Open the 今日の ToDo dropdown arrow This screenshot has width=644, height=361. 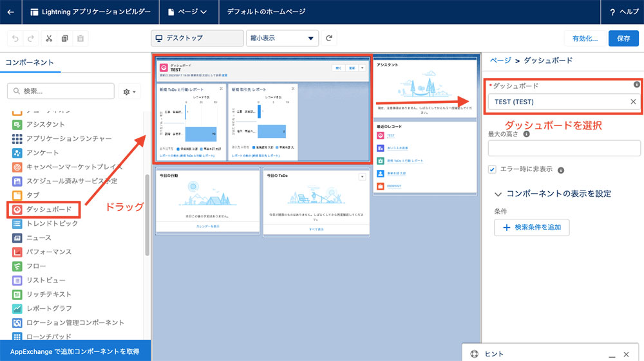[362, 177]
